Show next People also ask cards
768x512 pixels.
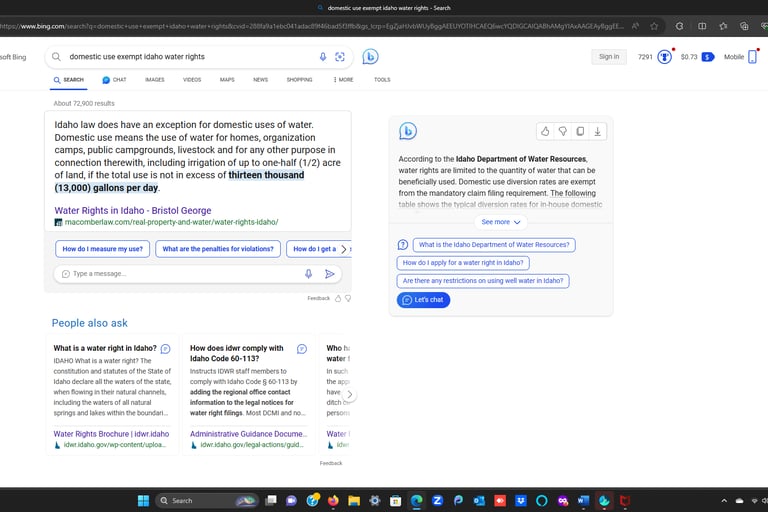(x=349, y=394)
